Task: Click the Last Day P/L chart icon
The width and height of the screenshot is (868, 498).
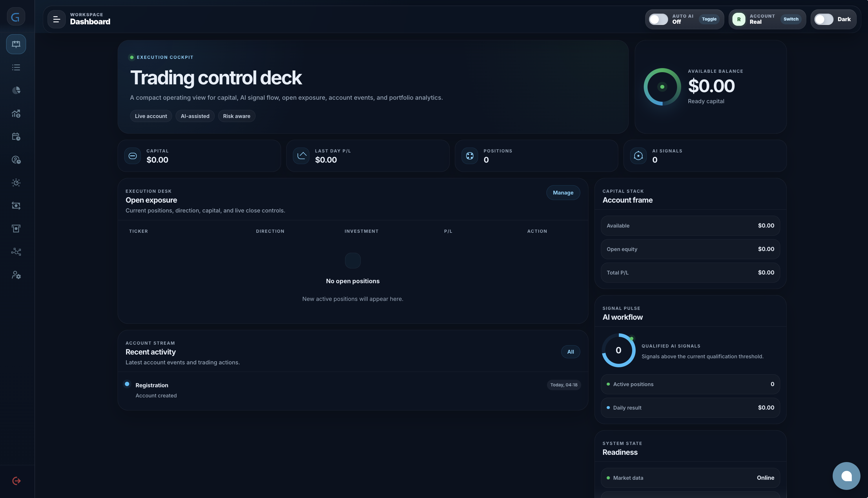Action: 301,156
